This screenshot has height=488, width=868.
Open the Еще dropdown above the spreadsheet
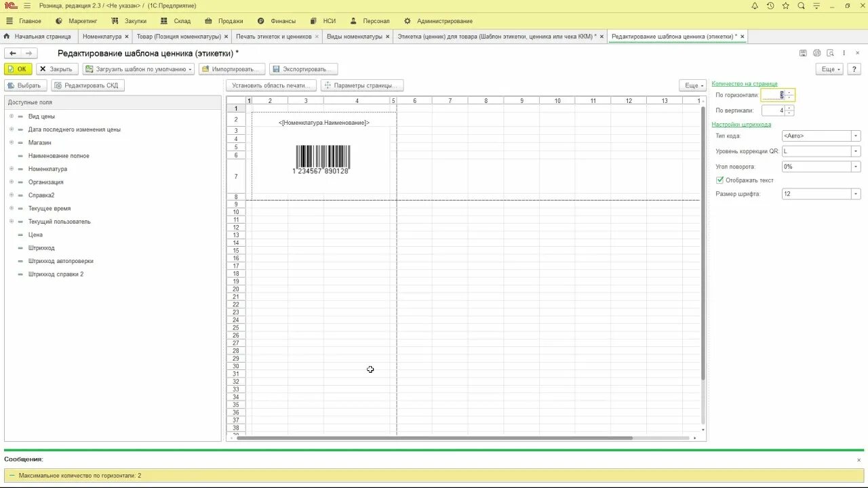coord(693,85)
